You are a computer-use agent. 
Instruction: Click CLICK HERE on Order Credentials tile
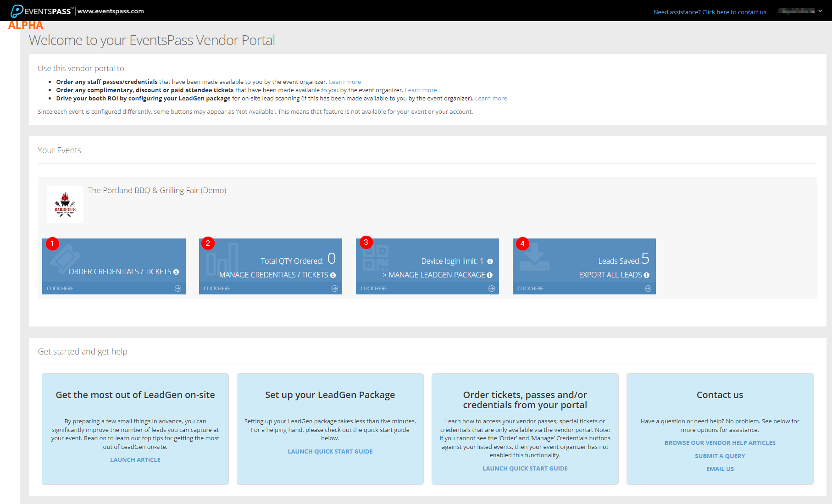tap(60, 288)
